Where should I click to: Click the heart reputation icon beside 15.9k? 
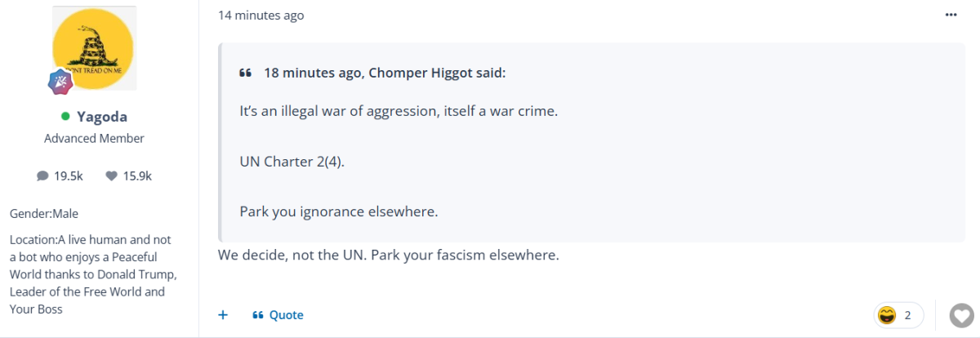[112, 176]
